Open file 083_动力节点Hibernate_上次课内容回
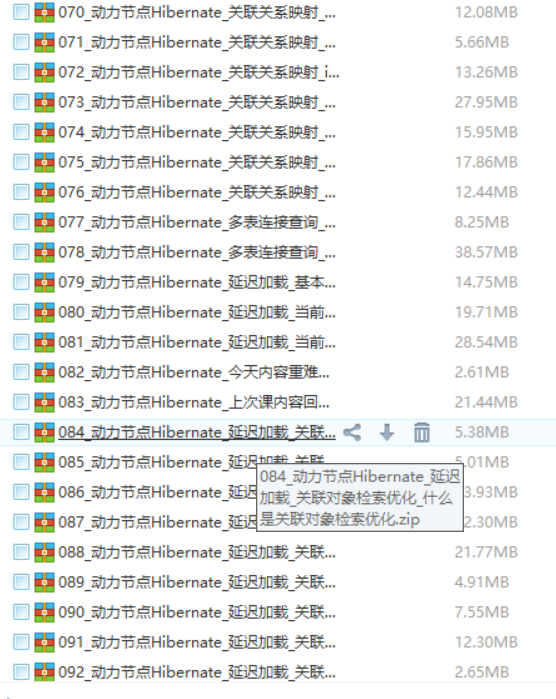 (x=194, y=402)
